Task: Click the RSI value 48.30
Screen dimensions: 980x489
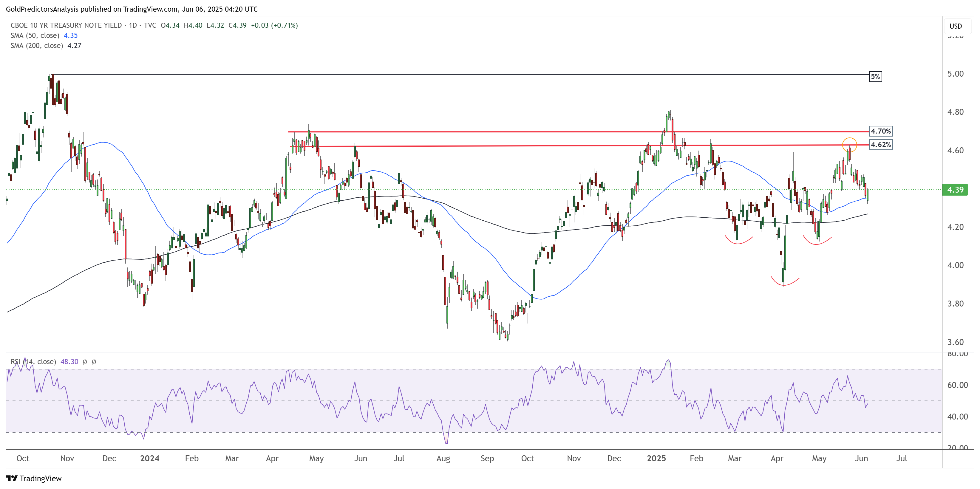Action: click(x=69, y=362)
